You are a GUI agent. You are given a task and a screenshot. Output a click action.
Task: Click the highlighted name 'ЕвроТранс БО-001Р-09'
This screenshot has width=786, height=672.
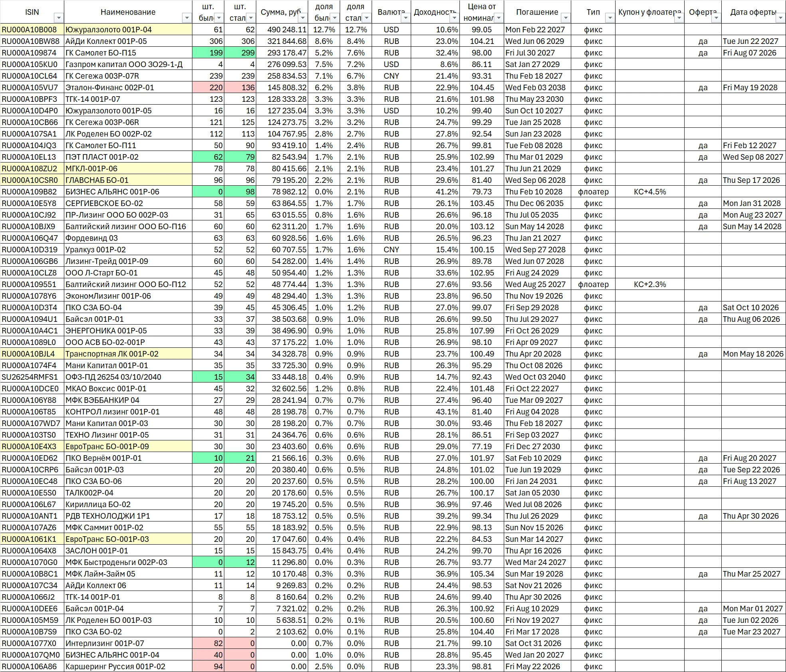pyautogui.click(x=128, y=446)
